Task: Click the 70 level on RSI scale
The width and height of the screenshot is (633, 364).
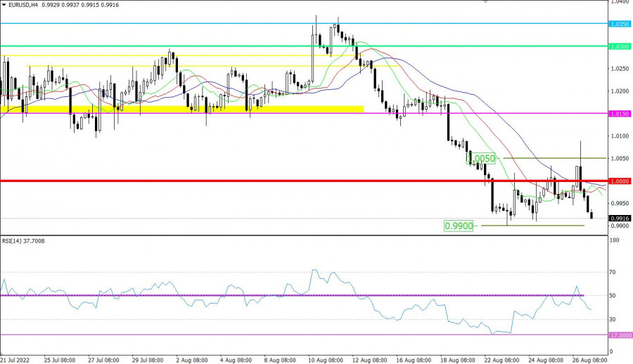Action: tap(614, 271)
